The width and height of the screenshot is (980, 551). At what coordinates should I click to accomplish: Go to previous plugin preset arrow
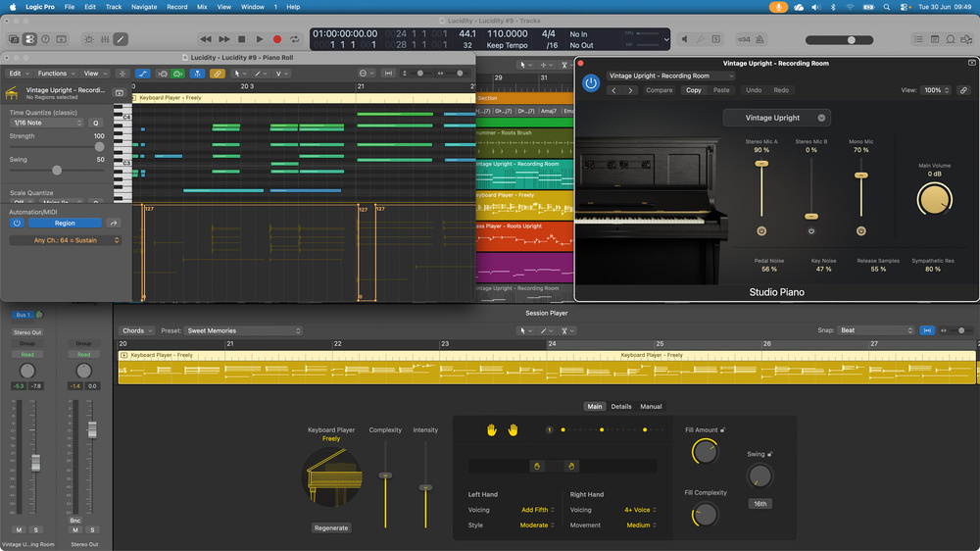click(x=613, y=90)
